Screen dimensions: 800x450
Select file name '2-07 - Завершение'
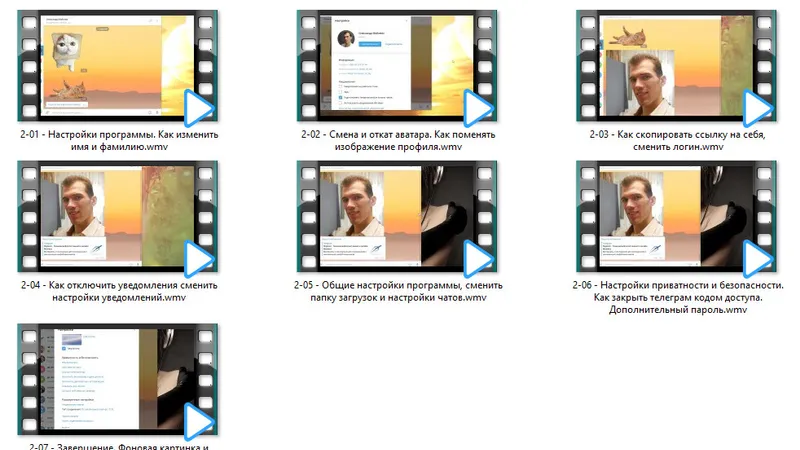coord(119,446)
